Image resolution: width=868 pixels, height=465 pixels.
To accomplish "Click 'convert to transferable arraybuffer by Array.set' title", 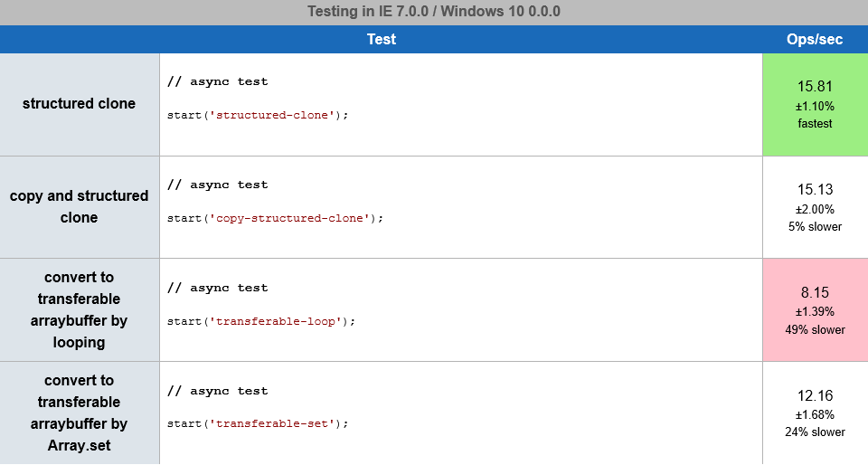I will click(x=79, y=413).
